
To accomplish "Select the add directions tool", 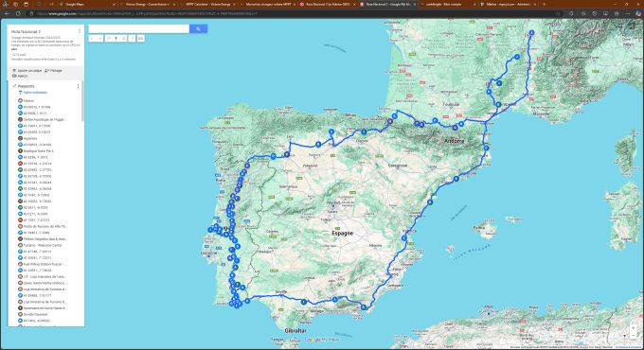I will click(132, 39).
